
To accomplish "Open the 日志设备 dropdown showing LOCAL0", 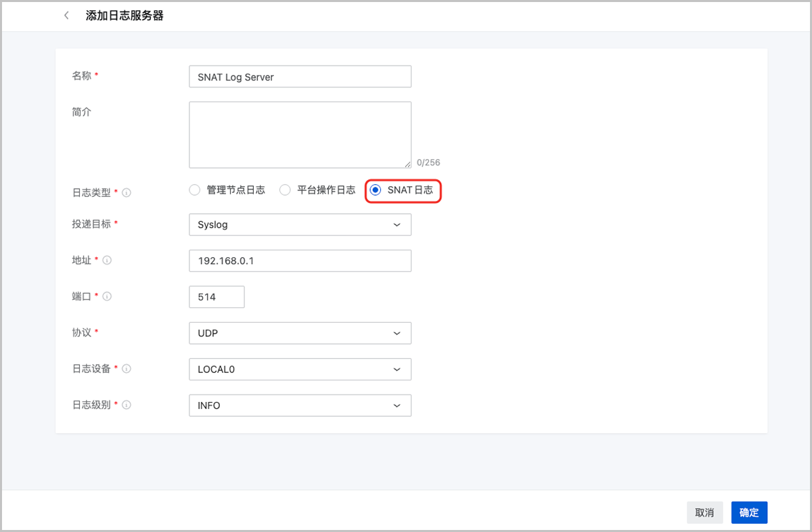I will click(300, 369).
